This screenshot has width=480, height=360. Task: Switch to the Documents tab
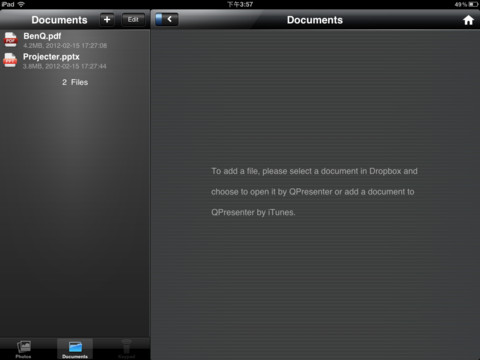point(75,349)
